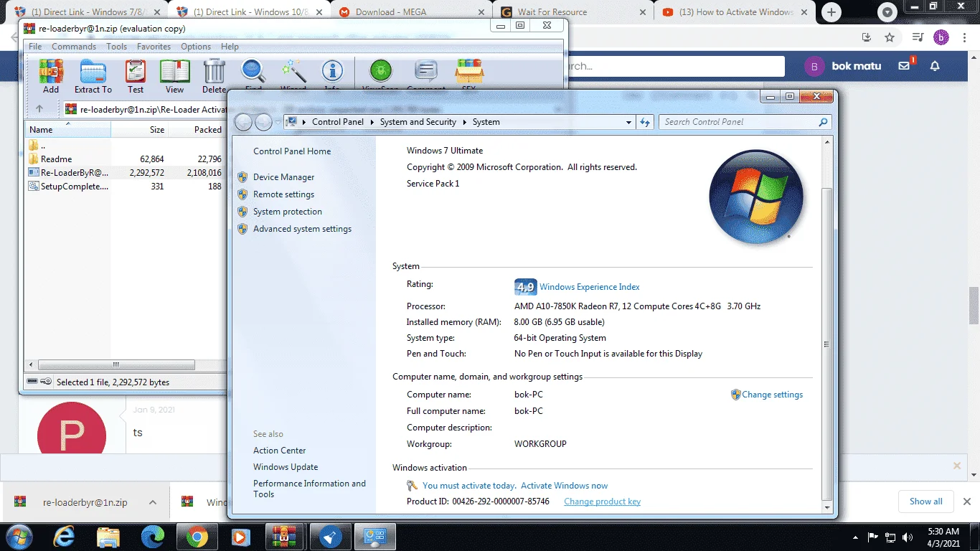The height and width of the screenshot is (551, 980).
Task: Refresh the Control Panel address bar
Action: (x=645, y=122)
